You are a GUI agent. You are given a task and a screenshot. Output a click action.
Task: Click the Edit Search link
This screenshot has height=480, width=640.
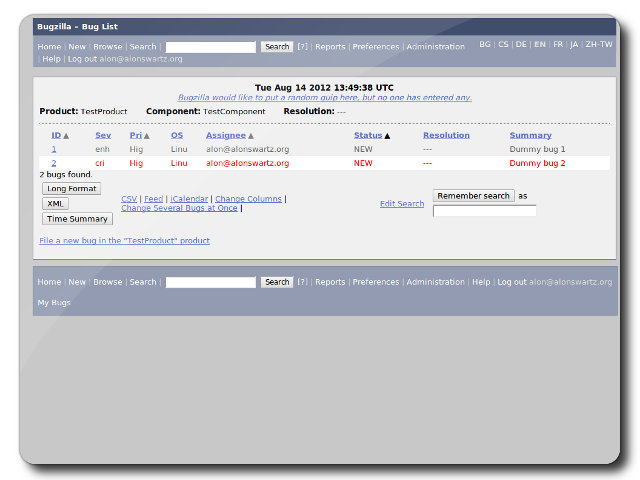pos(401,204)
